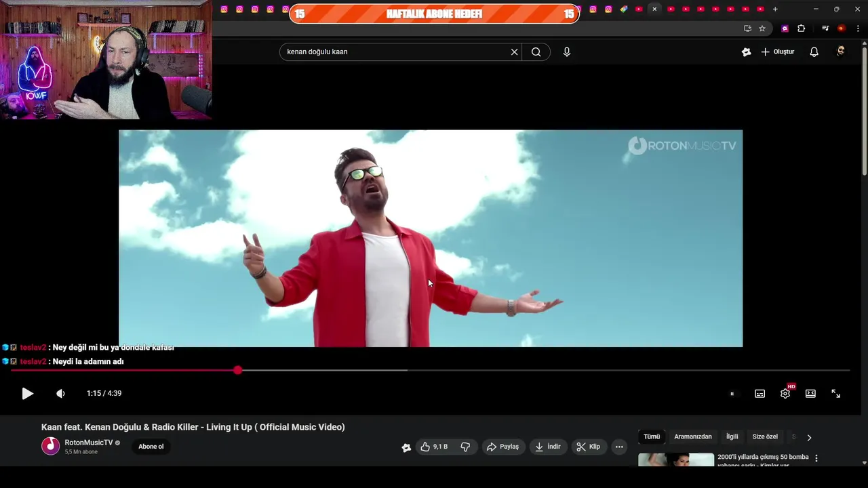Select the İlgili filter chip
The width and height of the screenshot is (868, 488).
pos(732,437)
